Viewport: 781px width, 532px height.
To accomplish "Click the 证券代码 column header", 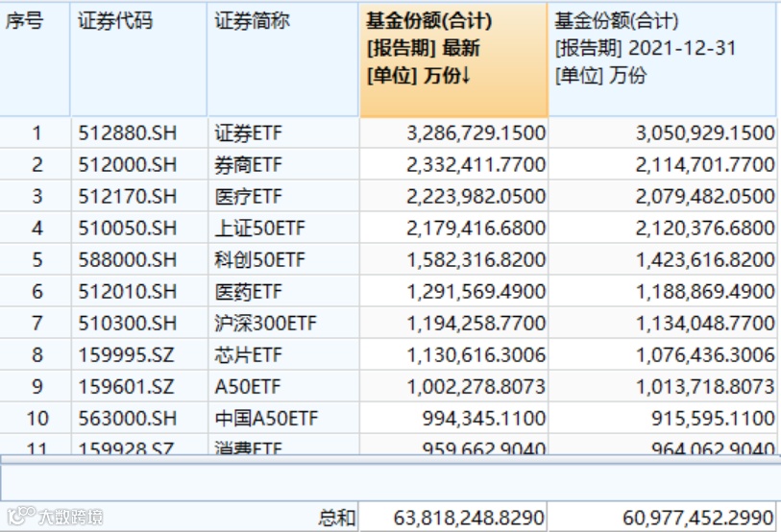I will click(138, 60).
